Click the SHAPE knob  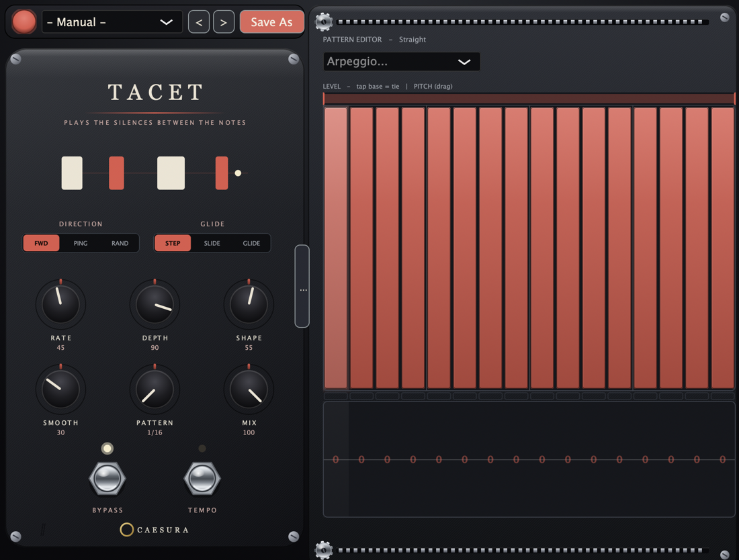[249, 304]
